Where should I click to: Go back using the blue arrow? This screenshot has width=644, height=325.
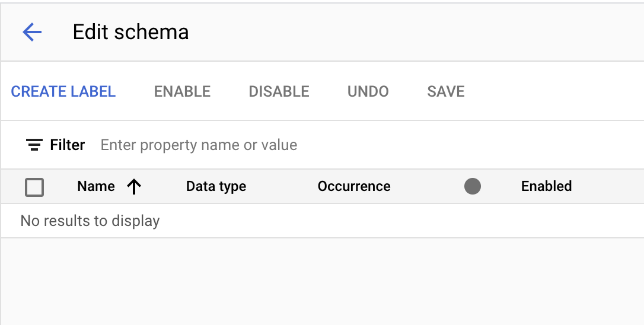(32, 32)
